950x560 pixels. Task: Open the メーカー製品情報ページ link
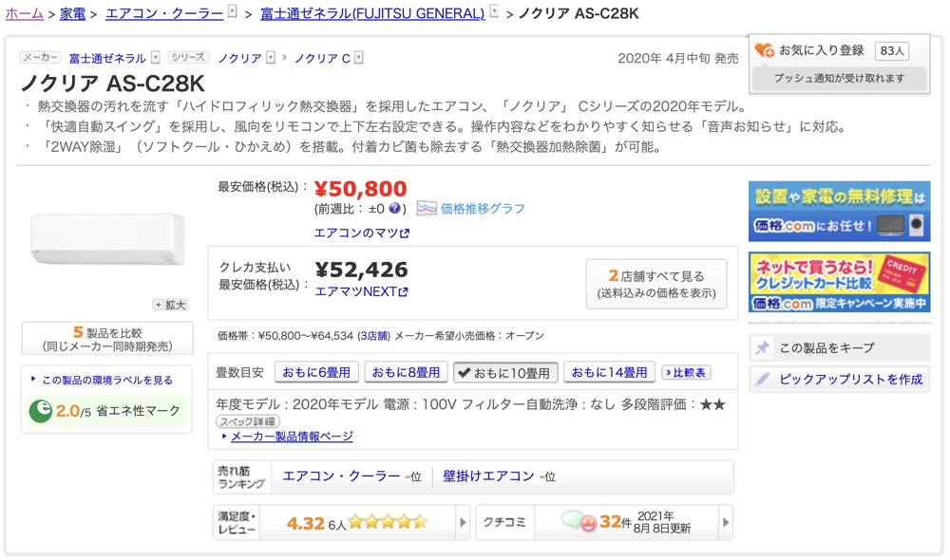click(292, 437)
